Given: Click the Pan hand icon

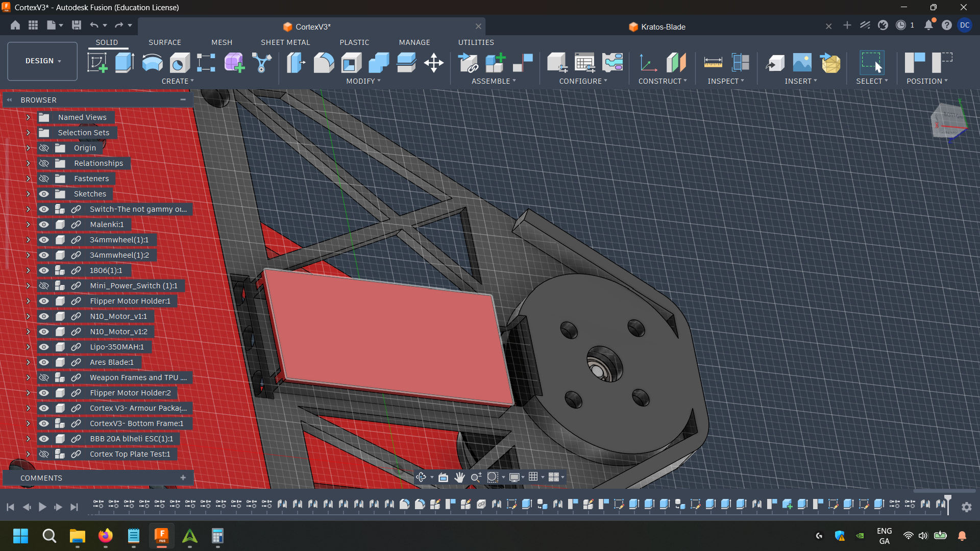Looking at the screenshot, I should coord(459,477).
